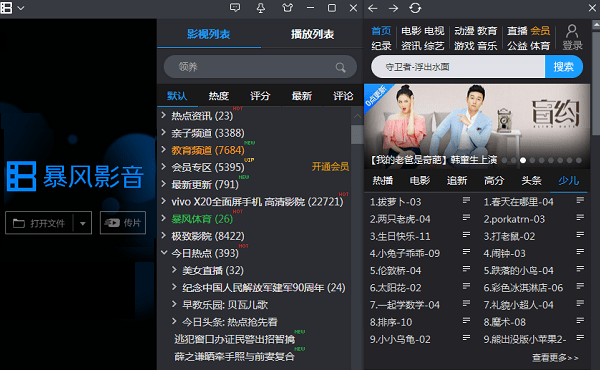600x370 pixels.
Task: Open list icon beside 7.一起学数学-04
Action: [466, 303]
